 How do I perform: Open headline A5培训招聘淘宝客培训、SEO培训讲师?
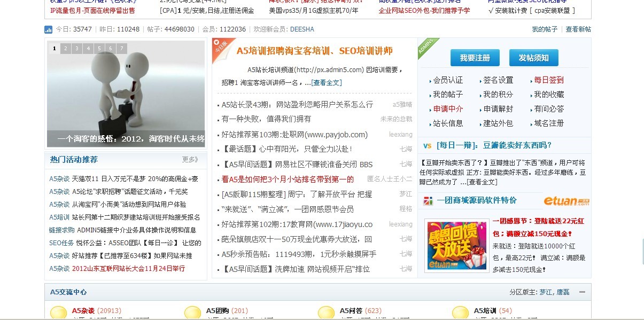click(x=314, y=51)
